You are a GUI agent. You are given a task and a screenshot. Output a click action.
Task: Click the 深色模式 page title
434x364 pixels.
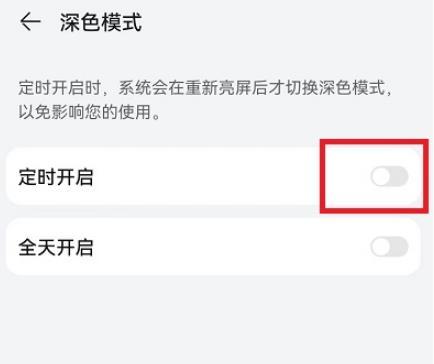101,22
